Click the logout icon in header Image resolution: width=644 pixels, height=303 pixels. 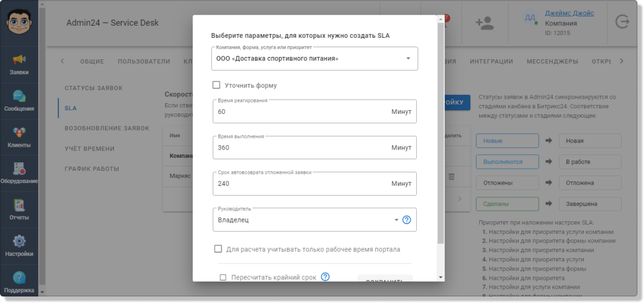(x=622, y=21)
